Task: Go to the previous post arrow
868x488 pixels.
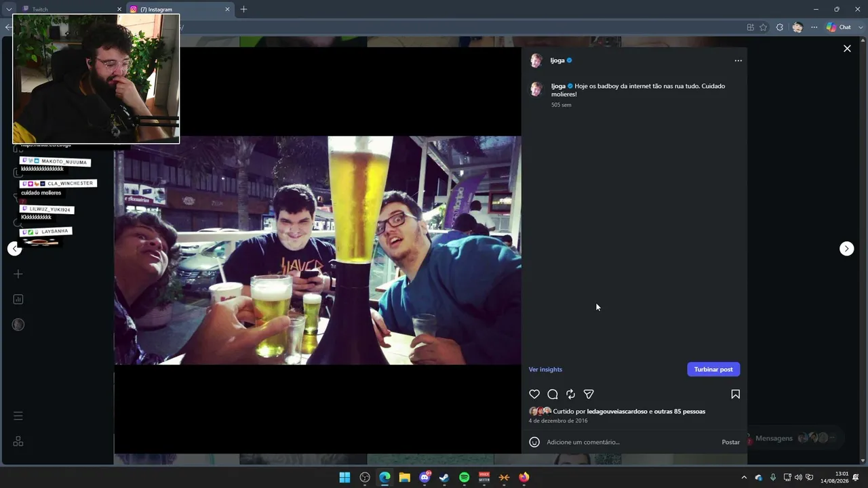Action: (x=14, y=249)
